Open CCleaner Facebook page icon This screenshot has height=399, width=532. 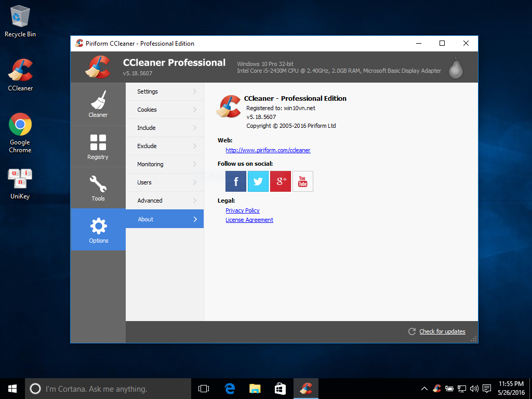tap(236, 181)
